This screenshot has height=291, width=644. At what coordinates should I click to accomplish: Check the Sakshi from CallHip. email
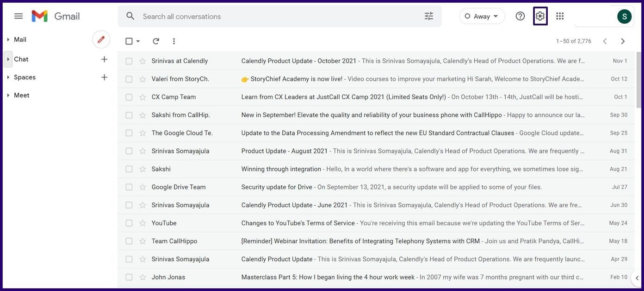129,115
